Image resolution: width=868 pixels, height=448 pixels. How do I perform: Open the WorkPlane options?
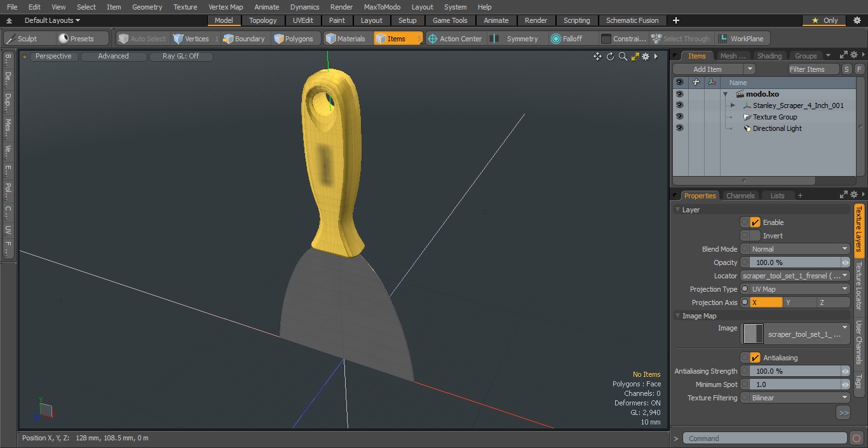(742, 39)
